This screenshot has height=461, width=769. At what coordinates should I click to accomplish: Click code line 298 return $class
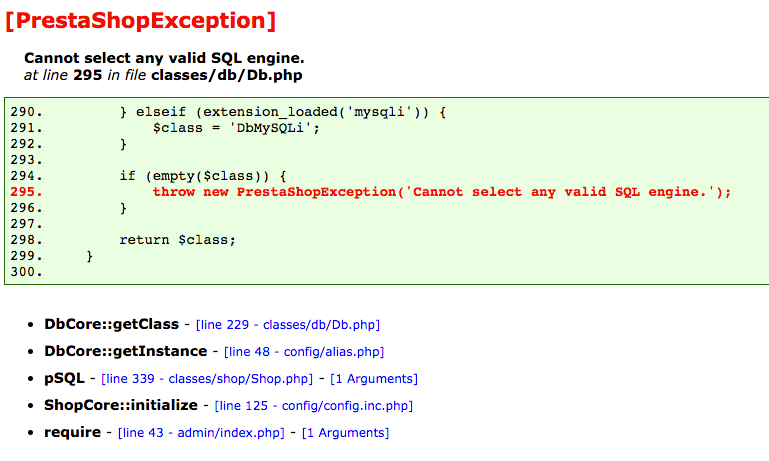[x=178, y=240]
